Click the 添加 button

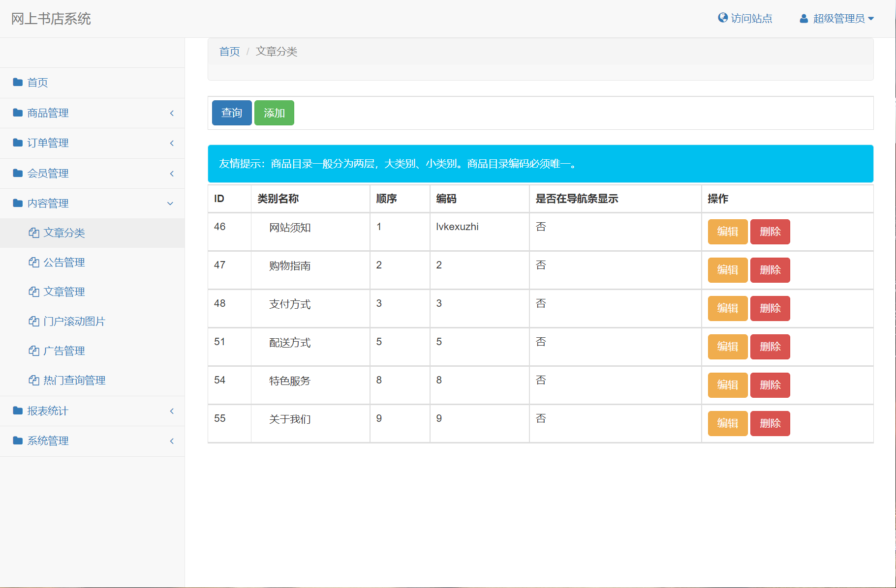point(274,113)
